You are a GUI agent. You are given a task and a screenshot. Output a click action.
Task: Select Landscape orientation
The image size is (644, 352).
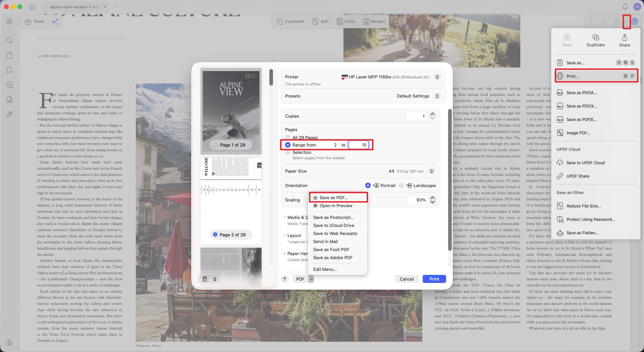click(x=401, y=186)
